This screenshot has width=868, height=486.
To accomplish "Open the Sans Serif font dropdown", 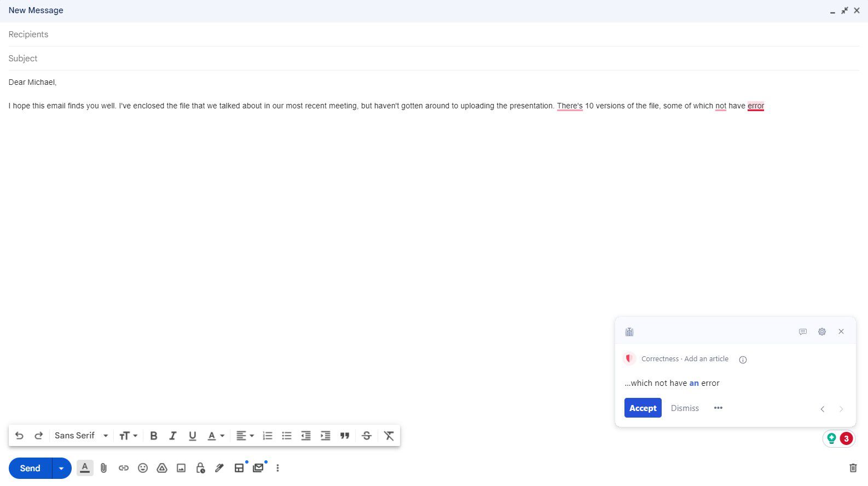I will (82, 436).
